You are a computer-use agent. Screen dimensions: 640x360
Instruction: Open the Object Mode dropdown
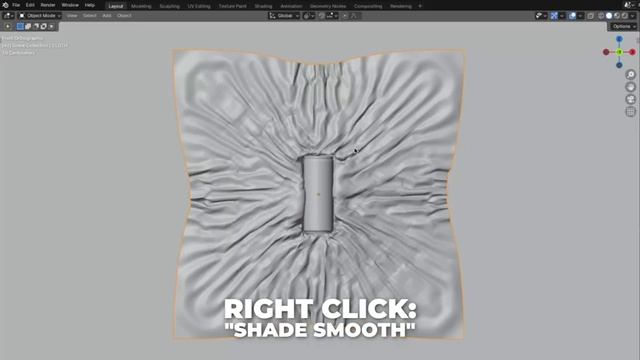click(40, 16)
